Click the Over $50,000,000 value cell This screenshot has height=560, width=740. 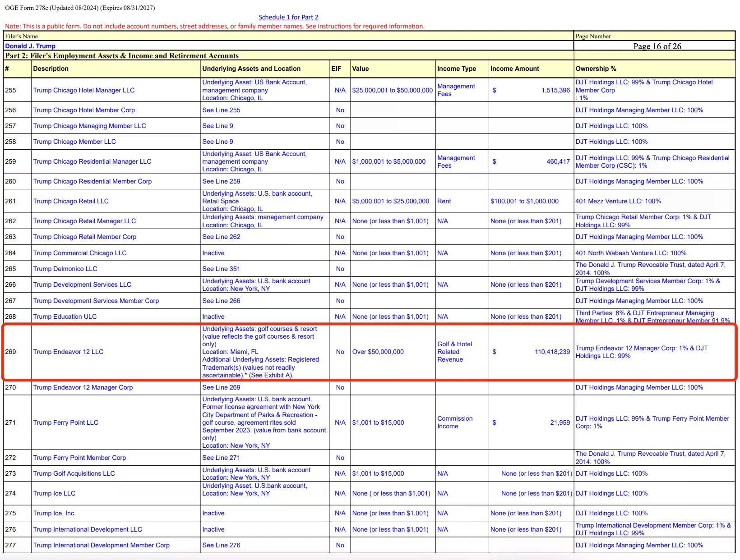coord(378,352)
